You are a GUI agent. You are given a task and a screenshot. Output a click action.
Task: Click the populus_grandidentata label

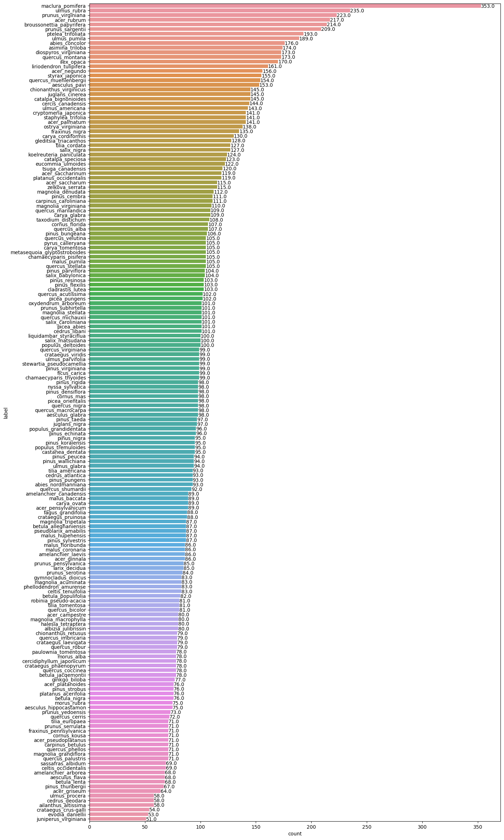click(58, 428)
